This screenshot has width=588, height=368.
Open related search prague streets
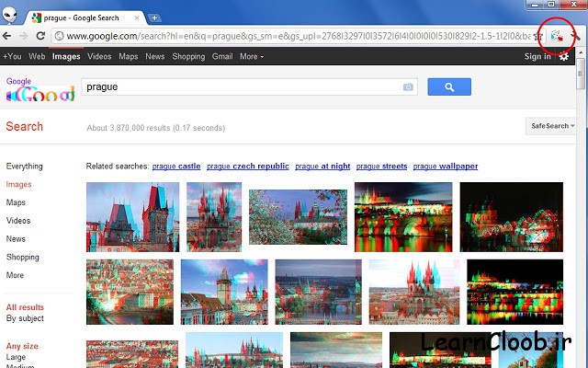point(381,167)
